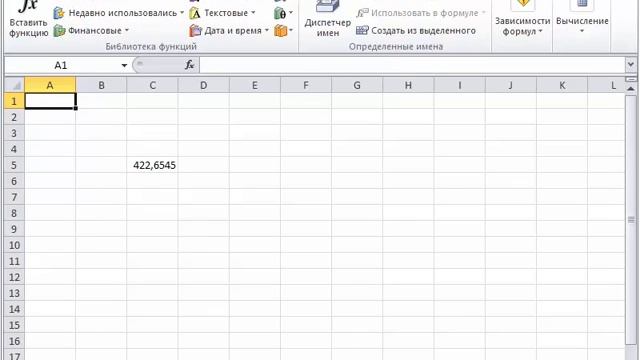Select row 6 header
The height and width of the screenshot is (360, 640).
[14, 181]
